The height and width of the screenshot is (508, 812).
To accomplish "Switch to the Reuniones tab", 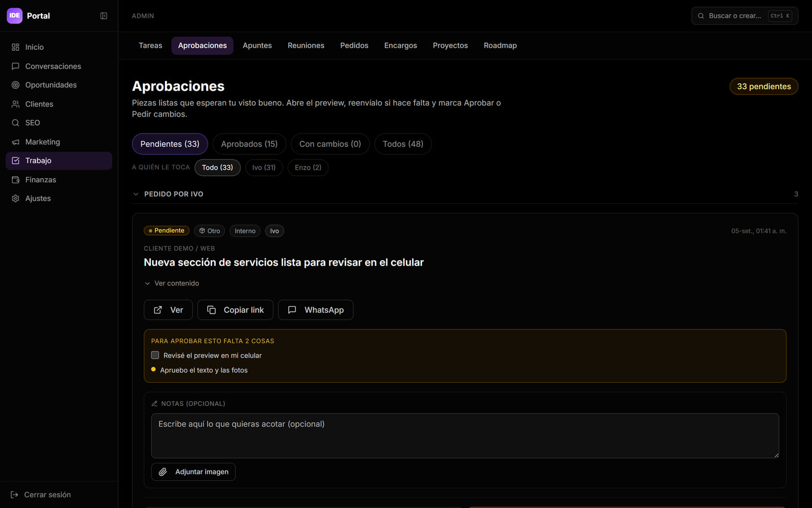I will click(306, 46).
